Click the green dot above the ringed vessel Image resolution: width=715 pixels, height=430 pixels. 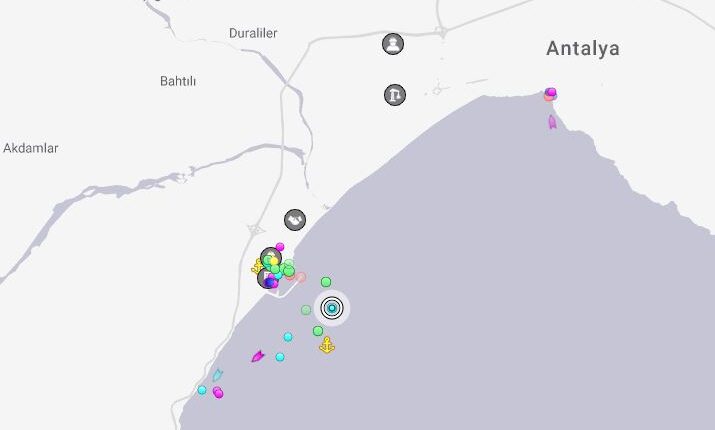pos(326,282)
